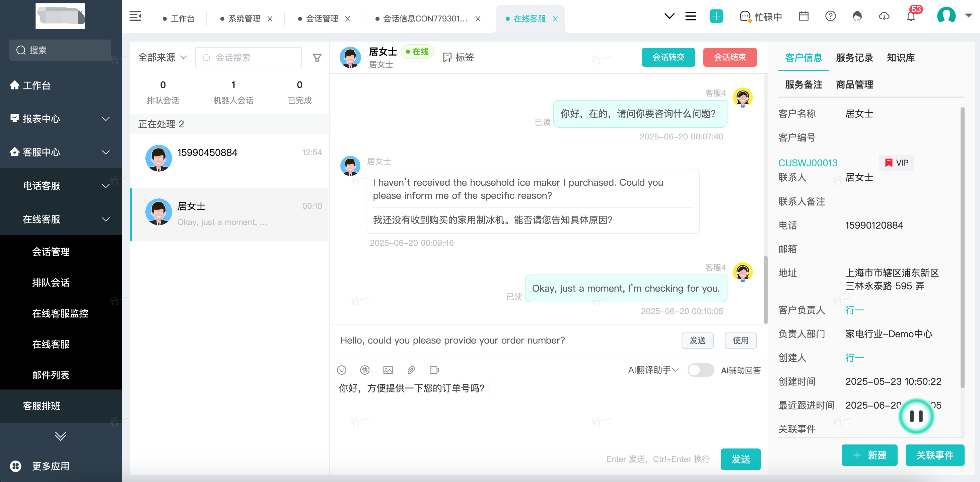Toggle the AI辅助回答 switch

point(700,370)
